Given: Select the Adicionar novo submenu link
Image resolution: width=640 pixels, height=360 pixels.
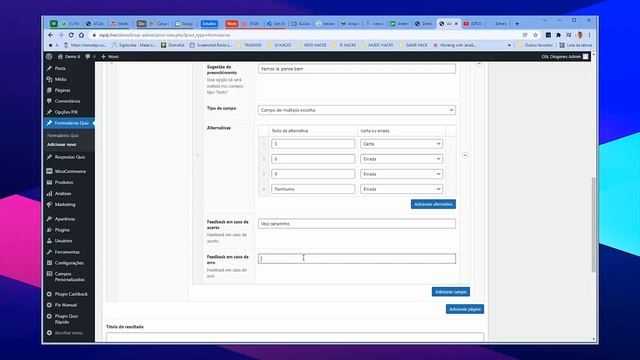Looking at the screenshot, I should coord(61,144).
